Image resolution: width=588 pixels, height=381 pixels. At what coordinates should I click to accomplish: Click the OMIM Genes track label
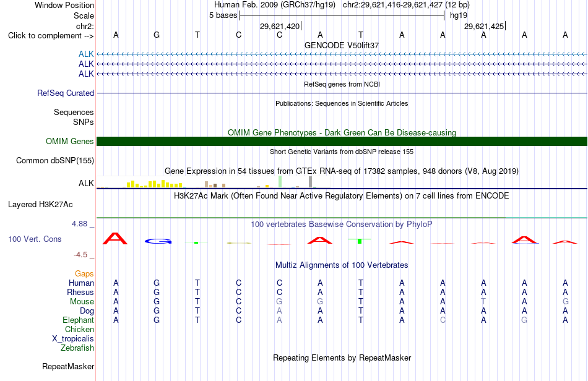pos(70,141)
